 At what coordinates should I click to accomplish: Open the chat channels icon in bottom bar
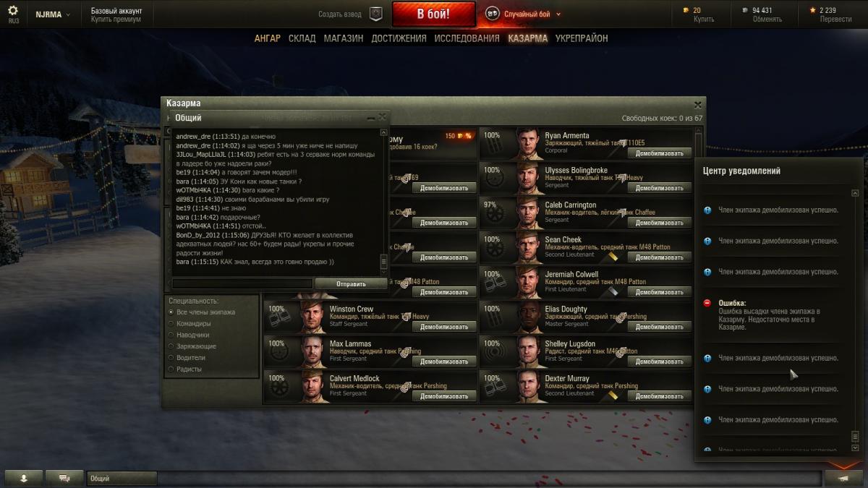click(x=64, y=478)
